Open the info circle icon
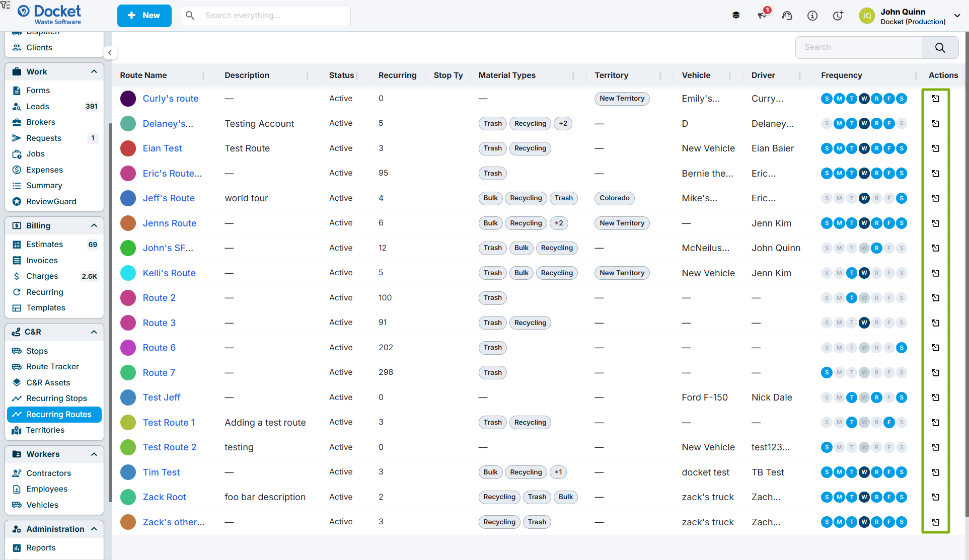 point(812,16)
